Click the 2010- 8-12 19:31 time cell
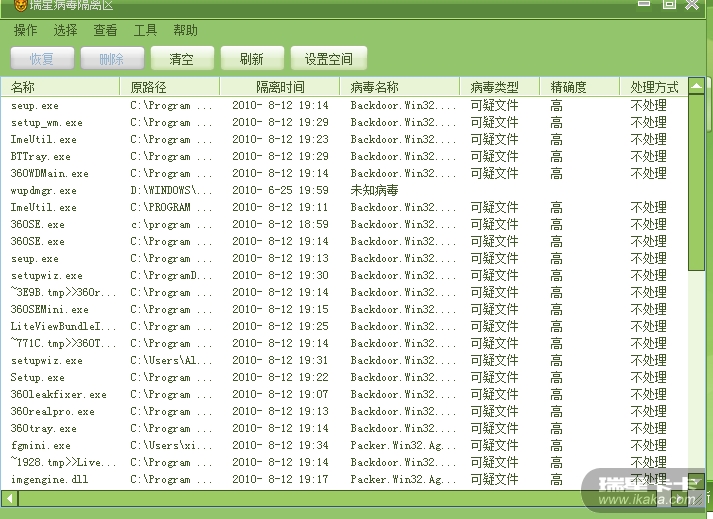This screenshot has height=519, width=713. [280, 360]
